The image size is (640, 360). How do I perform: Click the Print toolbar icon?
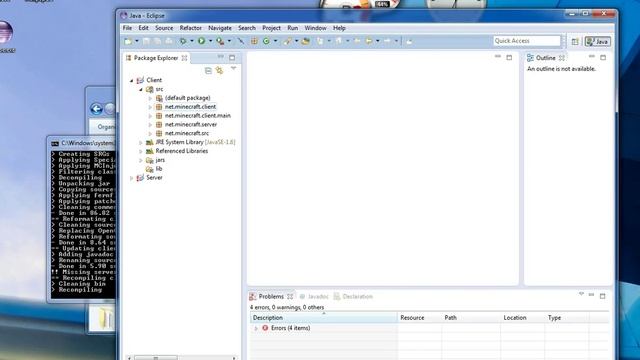click(x=169, y=41)
